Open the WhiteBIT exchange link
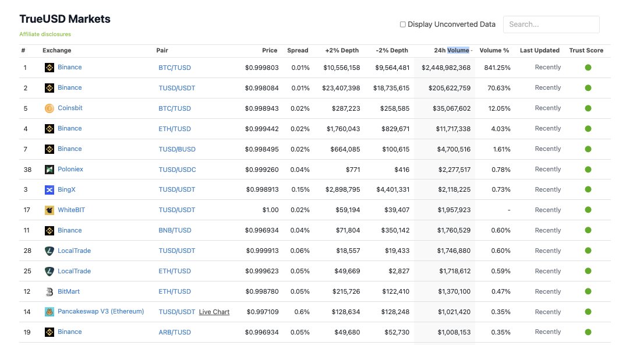Viewport: 644px width, 345px height. pyautogui.click(x=71, y=210)
